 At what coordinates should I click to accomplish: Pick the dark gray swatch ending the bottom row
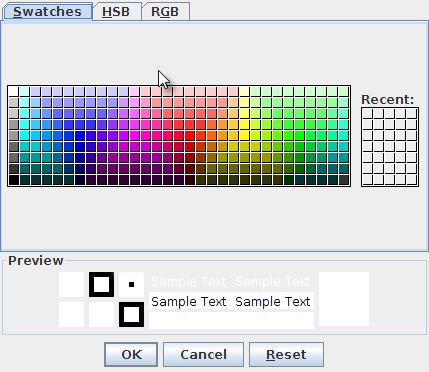click(x=344, y=180)
